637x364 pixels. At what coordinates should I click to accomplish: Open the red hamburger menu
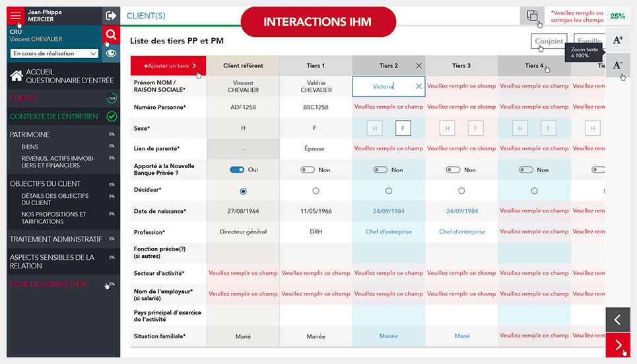[16, 16]
